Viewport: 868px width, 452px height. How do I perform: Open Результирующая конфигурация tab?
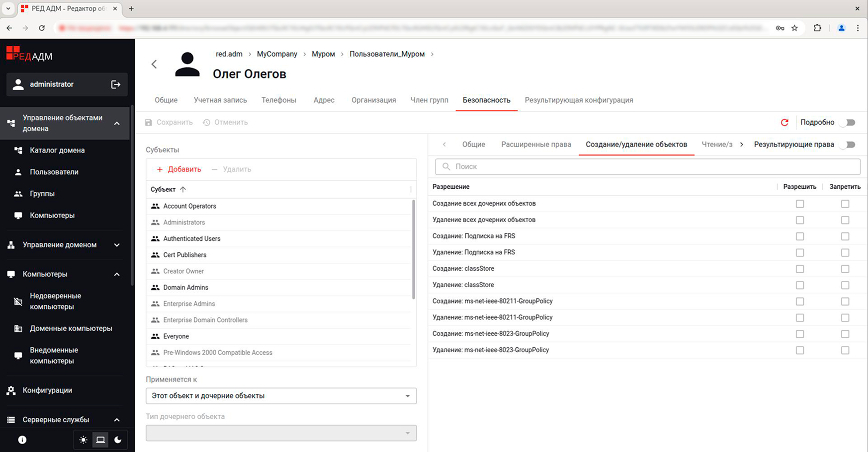[x=579, y=100]
